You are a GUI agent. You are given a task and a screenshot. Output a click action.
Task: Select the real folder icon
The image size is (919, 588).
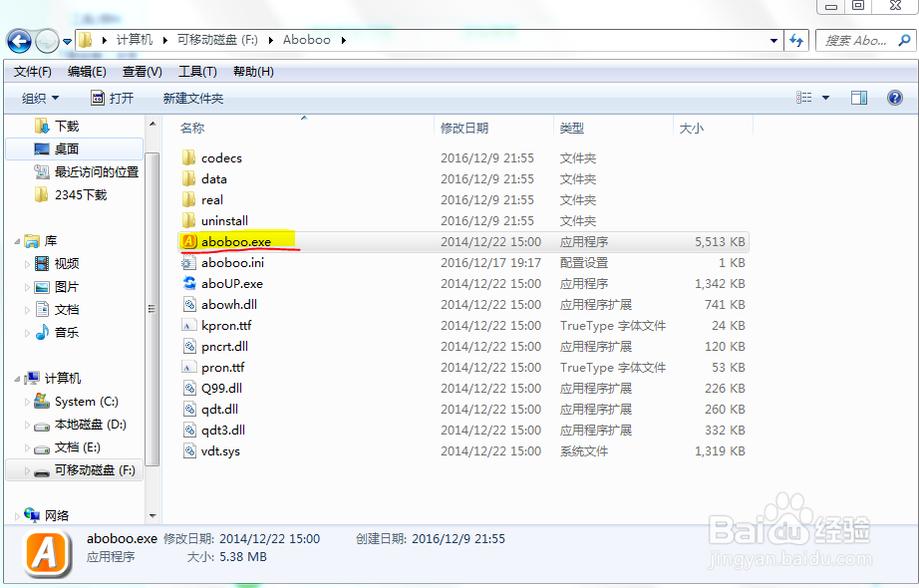pos(188,200)
